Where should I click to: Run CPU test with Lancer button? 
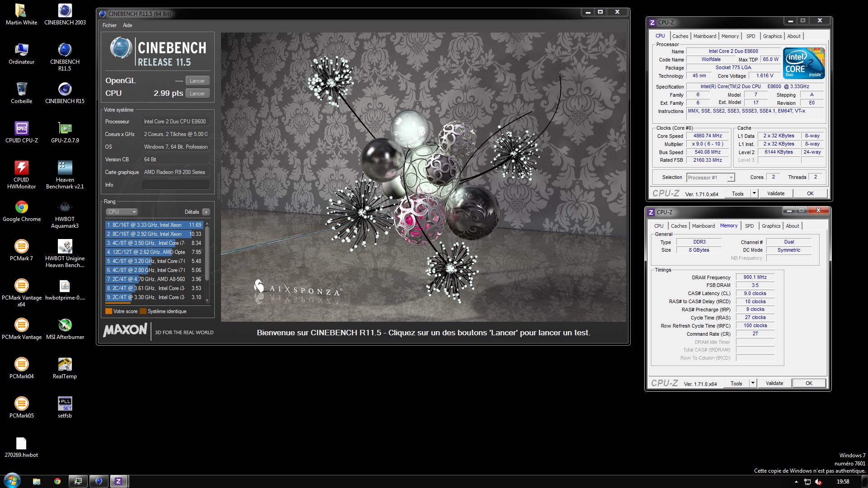[x=197, y=94]
